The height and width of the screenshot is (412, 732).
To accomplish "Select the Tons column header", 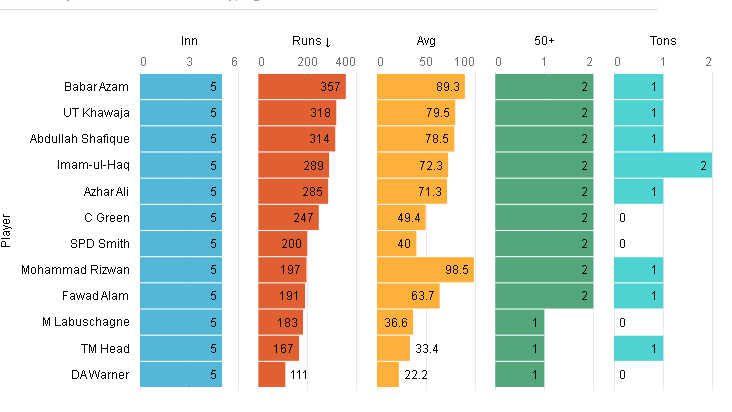I will click(x=662, y=41).
